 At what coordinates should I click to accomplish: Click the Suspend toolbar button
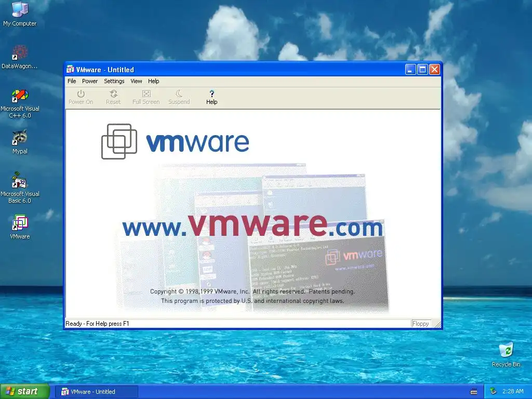point(179,97)
